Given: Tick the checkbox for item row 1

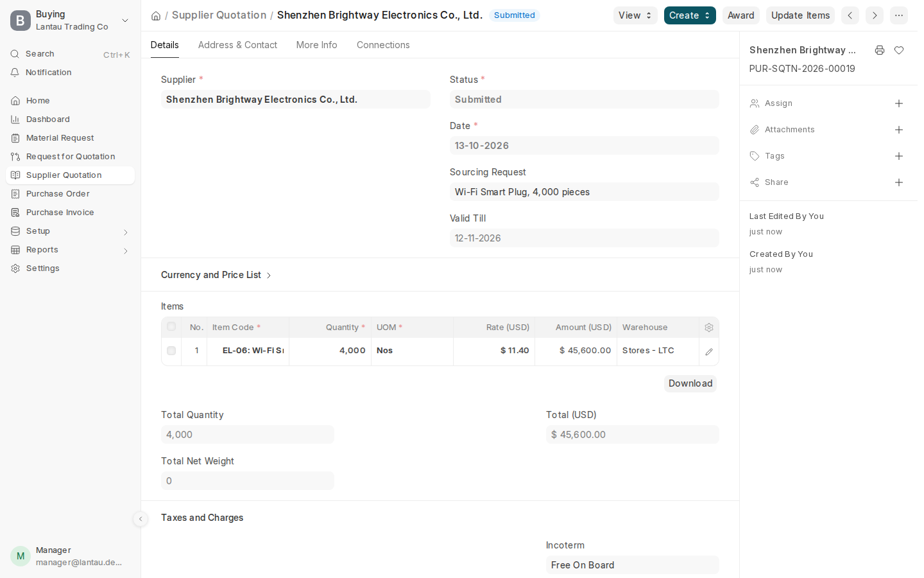Looking at the screenshot, I should click(x=171, y=351).
